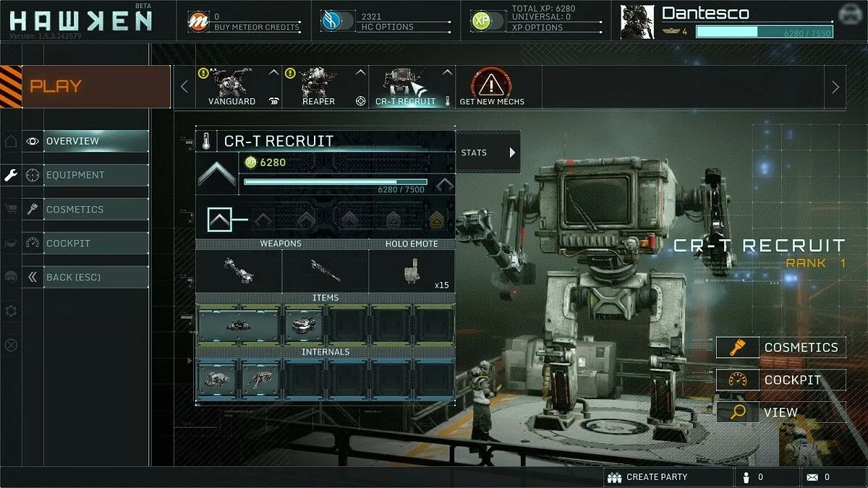
Task: Open the Cockpit sidebar menu item
Action: point(96,243)
